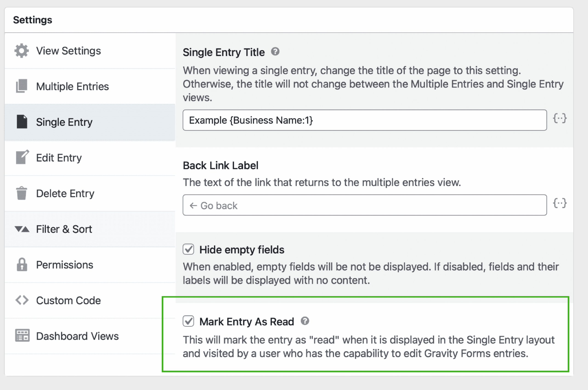This screenshot has width=588, height=390.
Task: Click the trash can Delete Entry icon
Action: [22, 193]
